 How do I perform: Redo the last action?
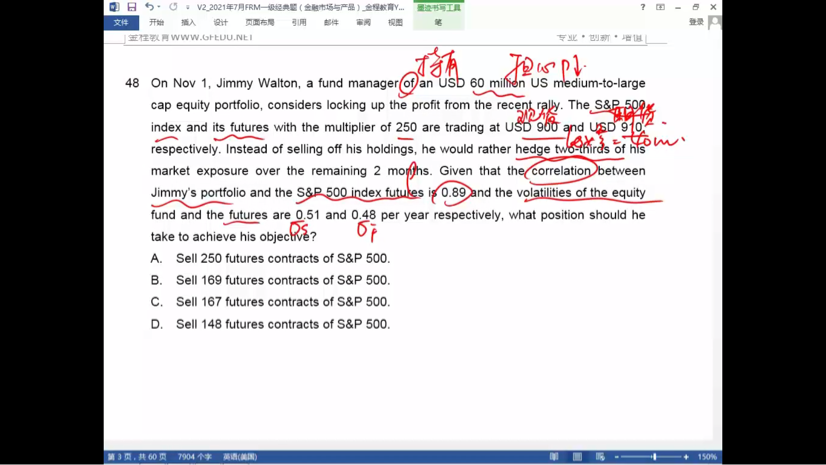click(x=173, y=7)
